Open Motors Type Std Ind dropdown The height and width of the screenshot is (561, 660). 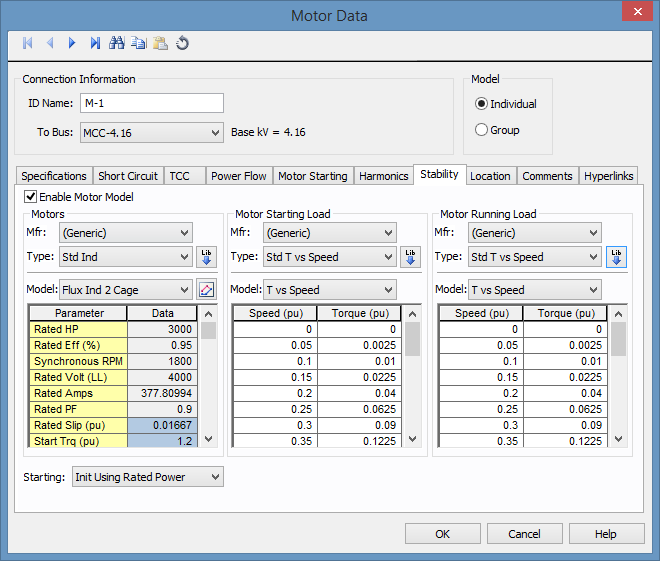pos(125,257)
